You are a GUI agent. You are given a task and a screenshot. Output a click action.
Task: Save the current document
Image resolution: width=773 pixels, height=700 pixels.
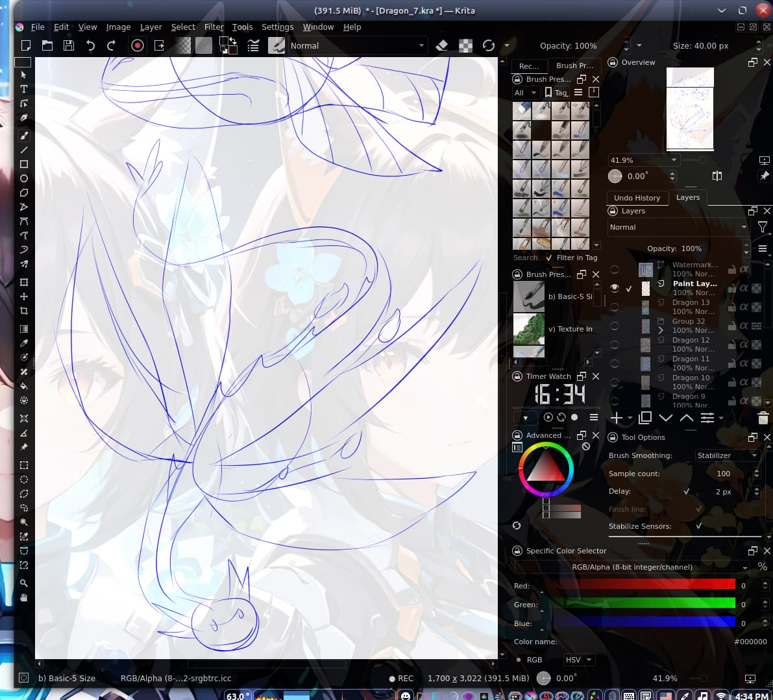[x=69, y=46]
